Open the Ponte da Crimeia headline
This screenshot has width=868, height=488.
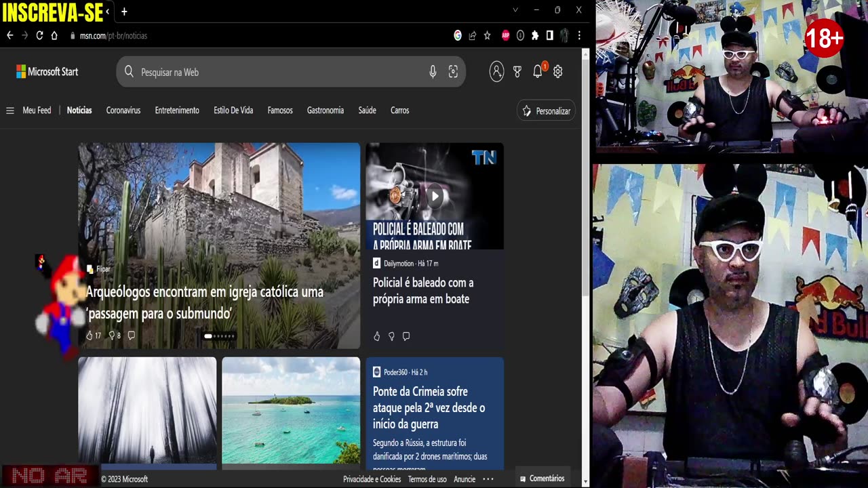pyautogui.click(x=429, y=407)
